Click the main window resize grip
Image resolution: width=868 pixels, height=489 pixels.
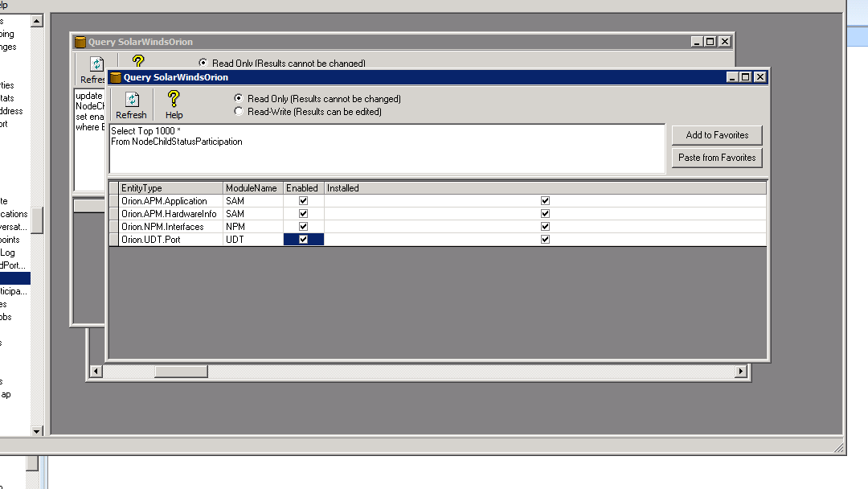tap(838, 448)
